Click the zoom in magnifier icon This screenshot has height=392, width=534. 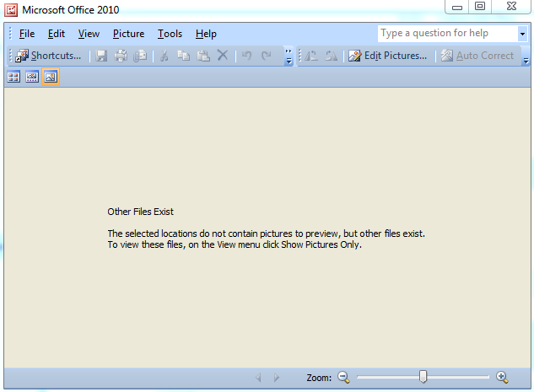click(x=502, y=378)
